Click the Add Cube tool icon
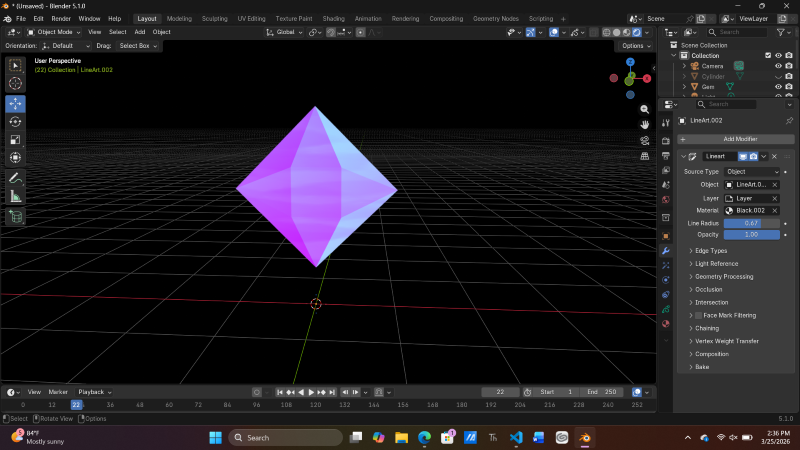 pyautogui.click(x=16, y=217)
